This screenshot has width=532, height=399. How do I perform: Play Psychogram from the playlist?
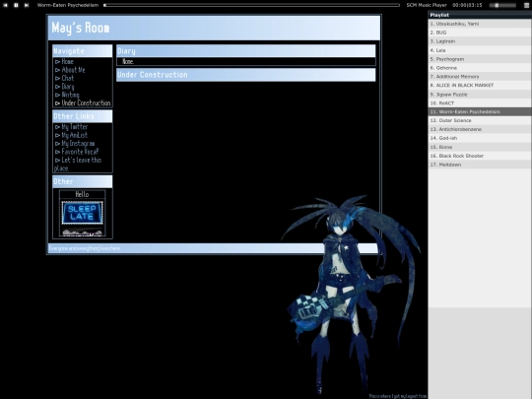point(480,59)
